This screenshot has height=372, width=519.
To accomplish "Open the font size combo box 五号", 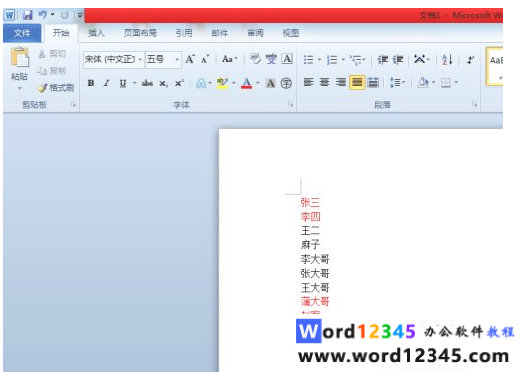I will point(163,60).
